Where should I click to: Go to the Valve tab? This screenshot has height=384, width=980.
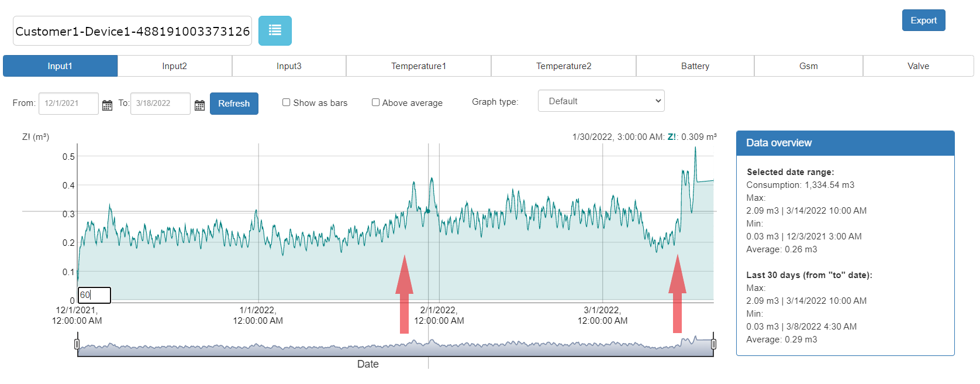918,66
